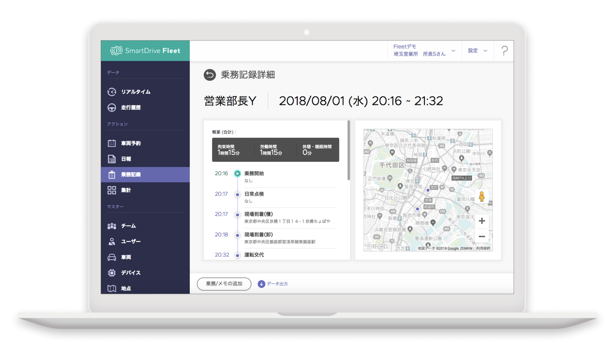Zoom out the map with minus
Viewport: 615px width, 364px height.
click(482, 237)
